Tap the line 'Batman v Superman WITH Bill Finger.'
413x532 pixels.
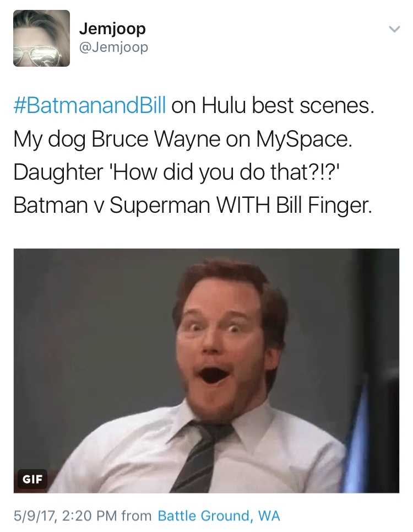193,205
